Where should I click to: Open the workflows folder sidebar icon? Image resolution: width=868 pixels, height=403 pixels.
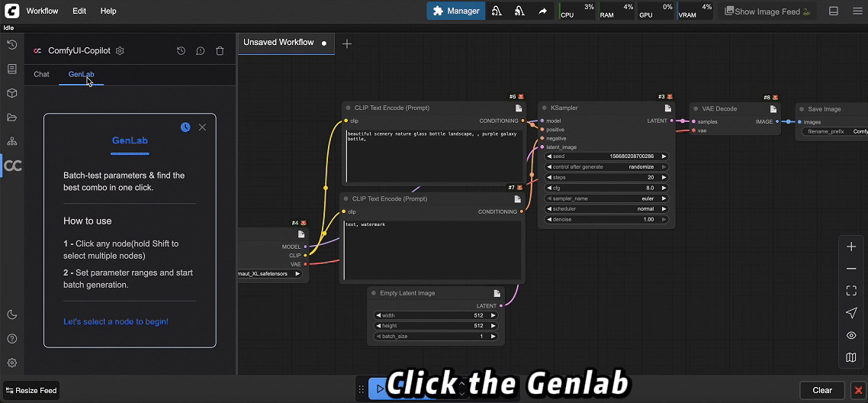click(11, 118)
